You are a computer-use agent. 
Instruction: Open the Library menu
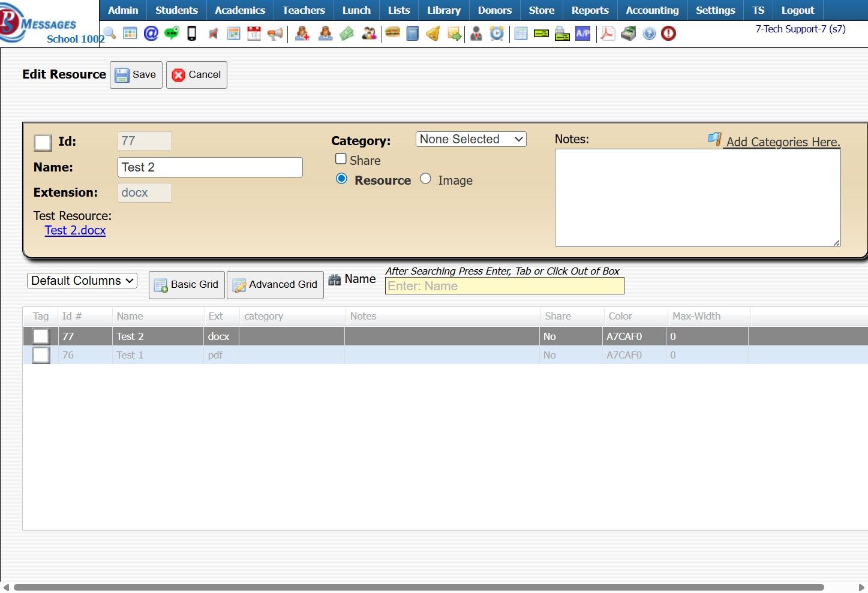point(444,10)
